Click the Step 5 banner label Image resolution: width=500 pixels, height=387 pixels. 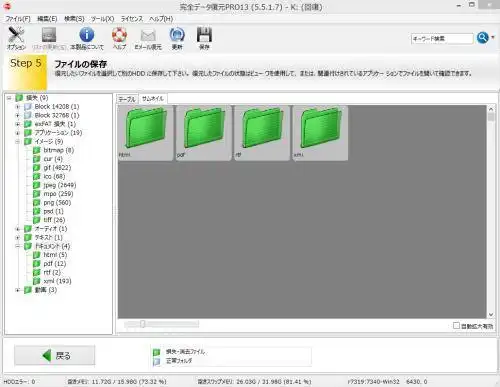click(x=26, y=63)
